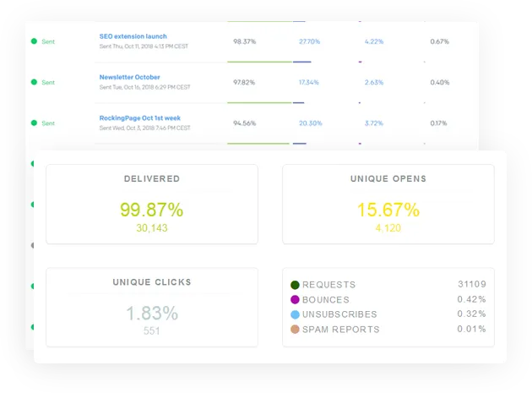
Task: Click sent date under Newsletter October
Action: (144, 87)
